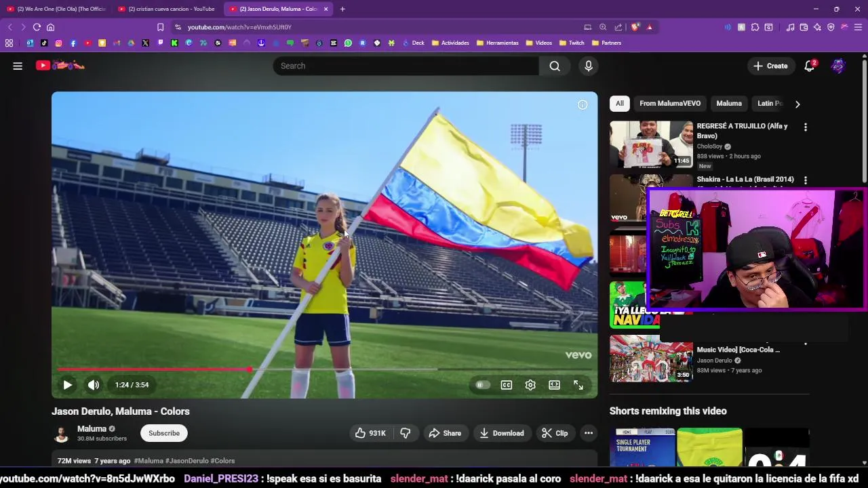Select the All filter chip
The width and height of the screenshot is (868, 488).
click(x=619, y=104)
